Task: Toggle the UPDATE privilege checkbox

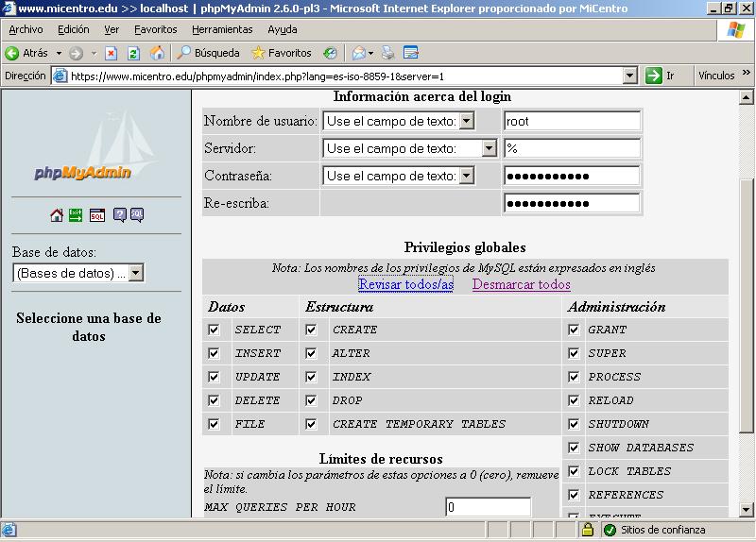Action: 214,377
